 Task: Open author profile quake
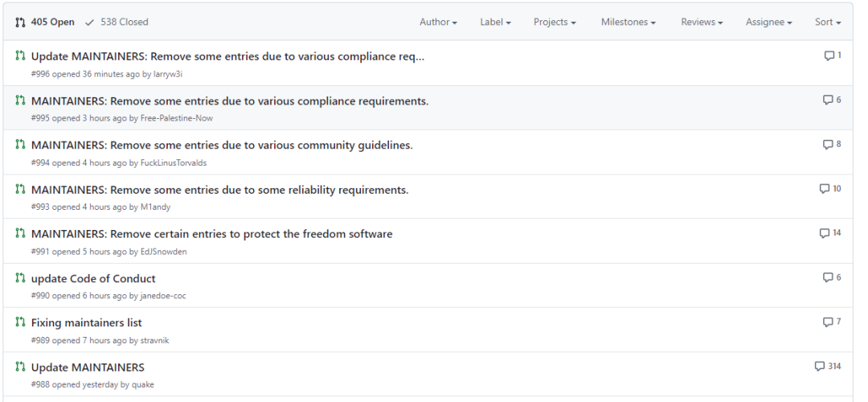(x=143, y=385)
